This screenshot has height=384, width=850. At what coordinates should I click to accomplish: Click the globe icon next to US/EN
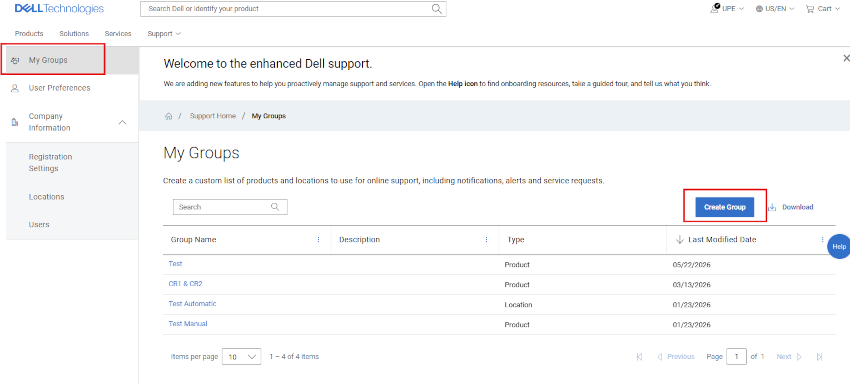[x=759, y=9]
